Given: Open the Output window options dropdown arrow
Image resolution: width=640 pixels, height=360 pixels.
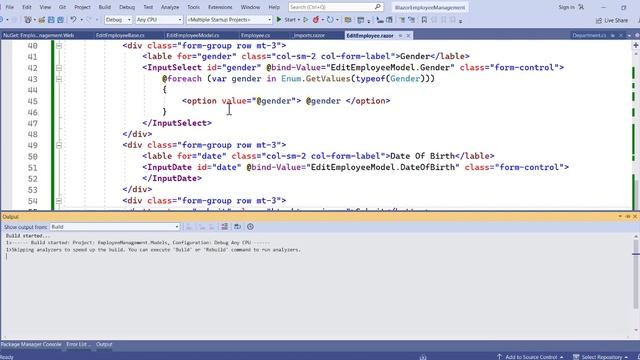Looking at the screenshot, I should pos(620,216).
